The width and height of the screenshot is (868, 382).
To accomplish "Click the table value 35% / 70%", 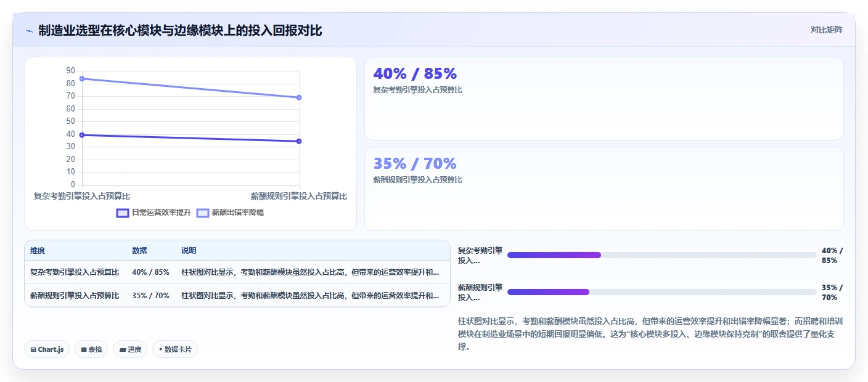I will [150, 295].
